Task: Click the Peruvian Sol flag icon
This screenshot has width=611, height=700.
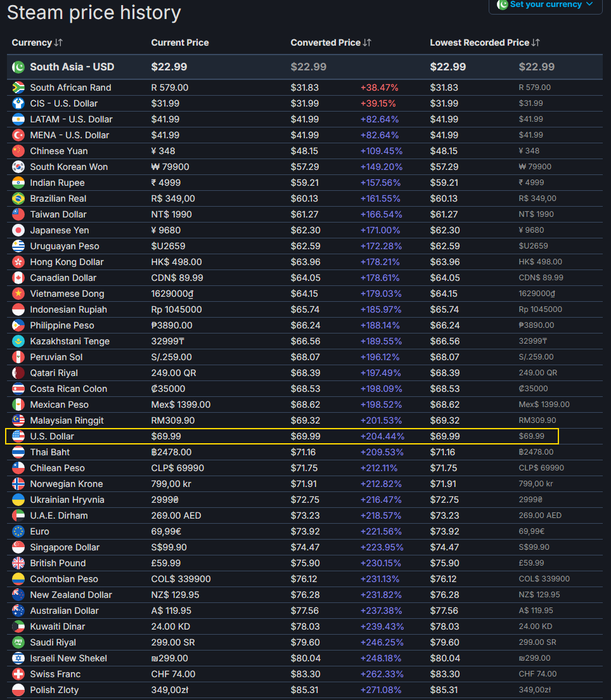Action: 18,357
